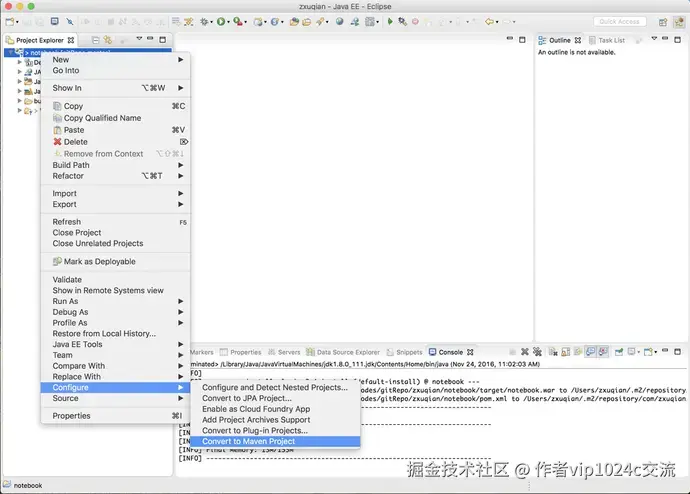Open dropdown arrow beside Run button
Image resolution: width=690 pixels, height=494 pixels.
click(228, 22)
